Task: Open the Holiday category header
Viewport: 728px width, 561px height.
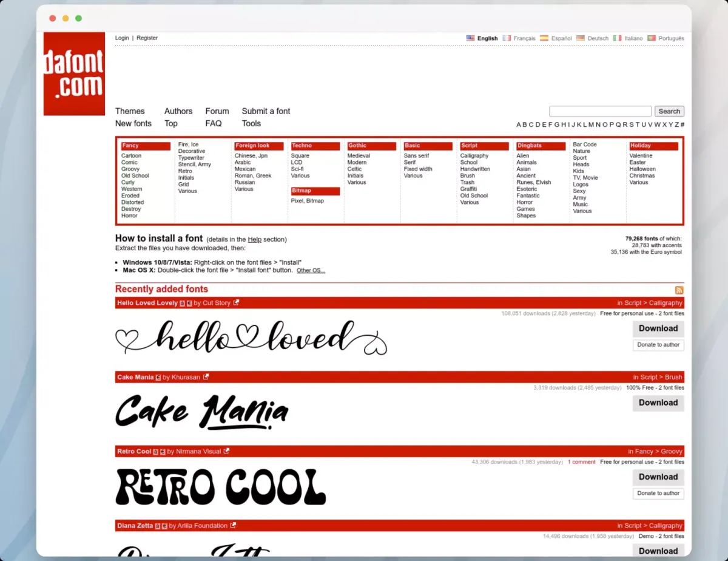Action: click(653, 146)
